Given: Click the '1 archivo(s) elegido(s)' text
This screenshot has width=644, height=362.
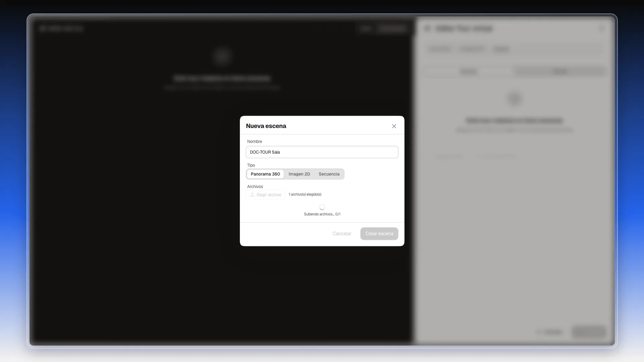Looking at the screenshot, I should click(305, 194).
